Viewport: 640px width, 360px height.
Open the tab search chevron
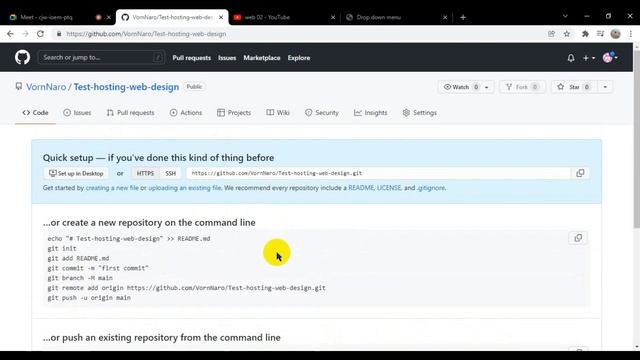coord(565,16)
